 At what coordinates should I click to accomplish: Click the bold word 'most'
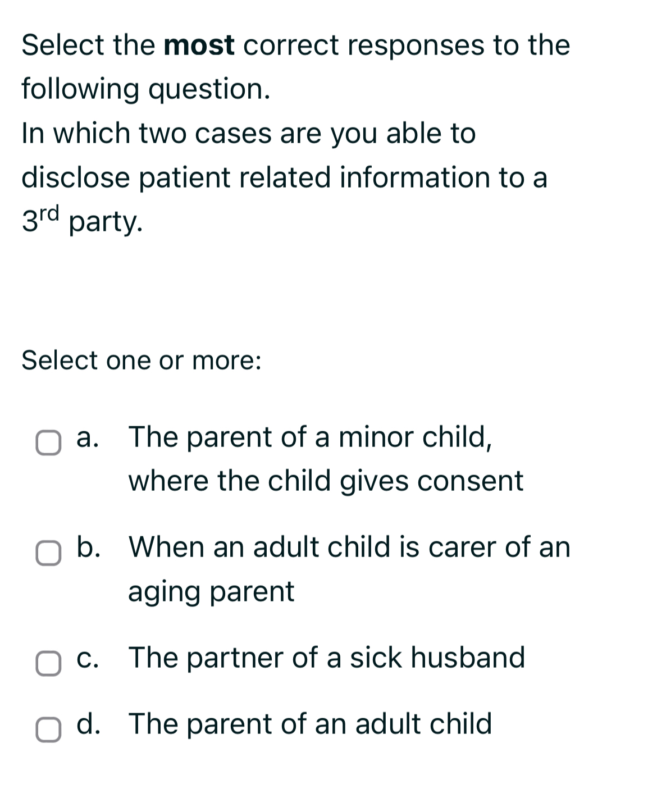tap(199, 45)
